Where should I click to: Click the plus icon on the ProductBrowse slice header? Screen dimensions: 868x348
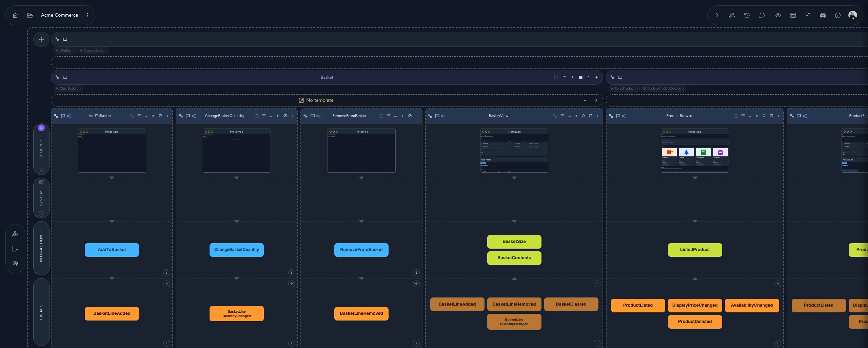[x=778, y=116]
